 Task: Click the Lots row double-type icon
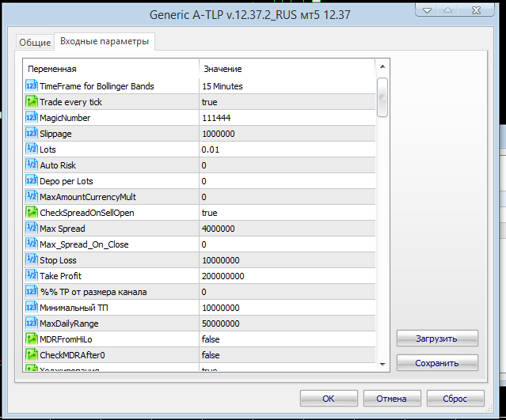point(32,149)
